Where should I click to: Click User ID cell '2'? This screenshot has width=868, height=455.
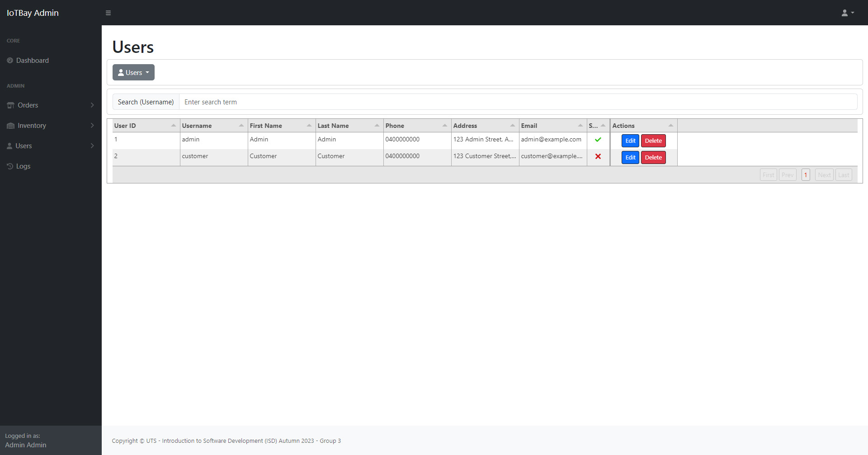click(146, 156)
